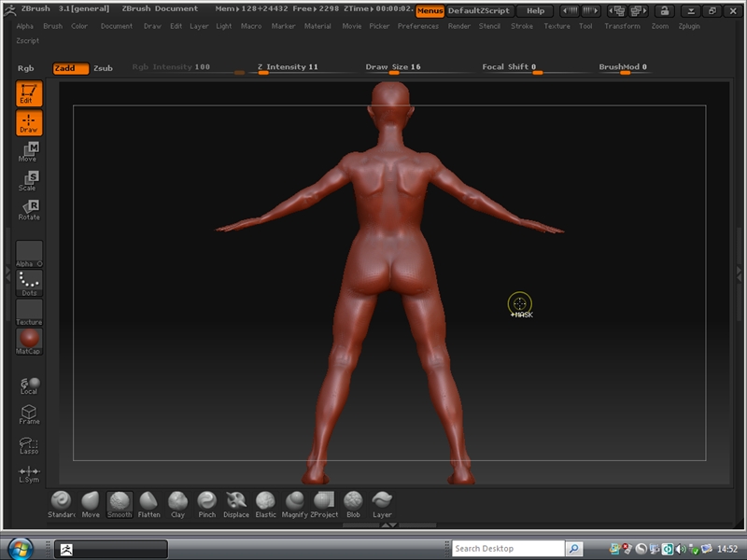Select the Blob brush
The image size is (747, 560).
point(353,505)
